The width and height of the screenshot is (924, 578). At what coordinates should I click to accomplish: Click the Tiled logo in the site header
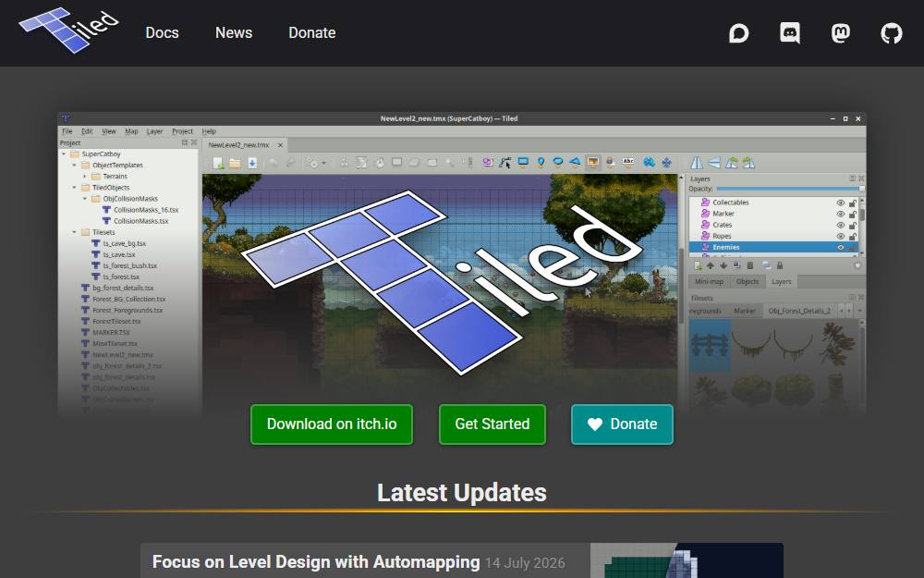point(69,31)
